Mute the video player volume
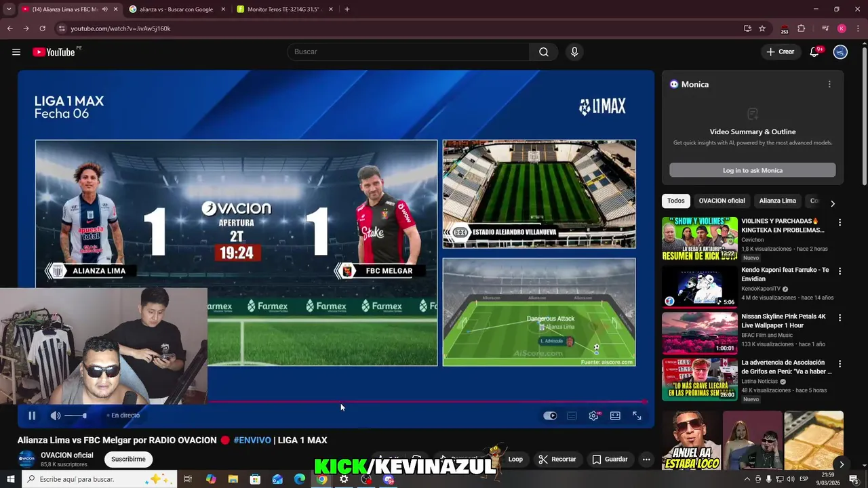868x488 pixels. click(56, 415)
